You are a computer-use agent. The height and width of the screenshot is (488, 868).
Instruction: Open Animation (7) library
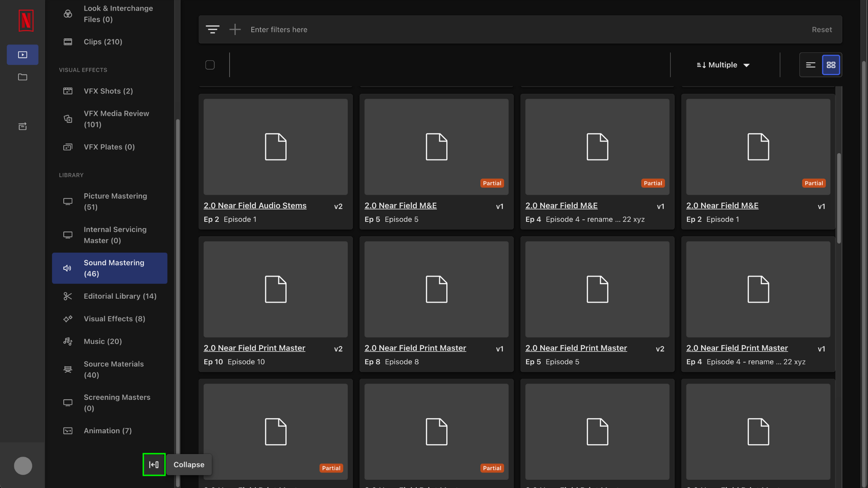[109, 431]
